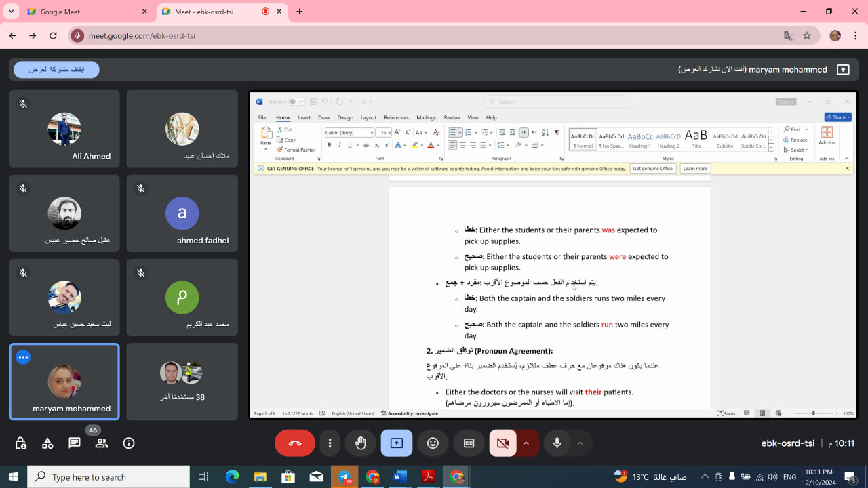Click the Share button in Word
This screenshot has width=868, height=488.
click(837, 117)
